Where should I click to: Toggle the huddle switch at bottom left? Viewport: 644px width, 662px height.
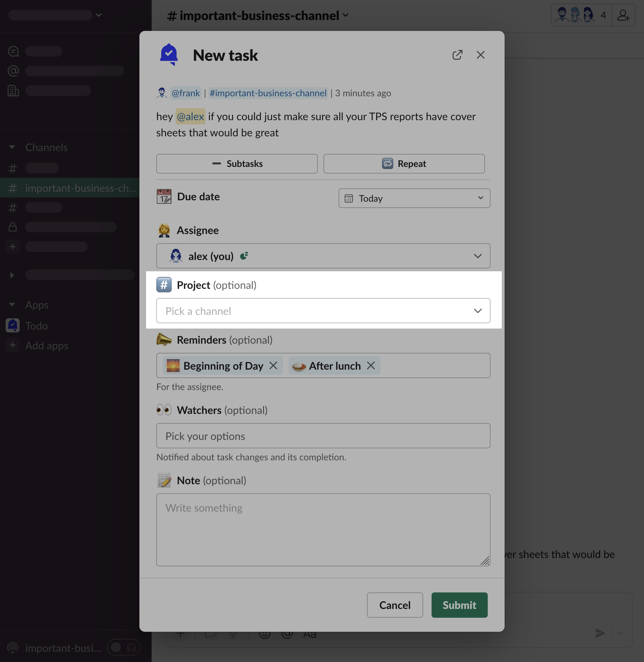click(117, 648)
